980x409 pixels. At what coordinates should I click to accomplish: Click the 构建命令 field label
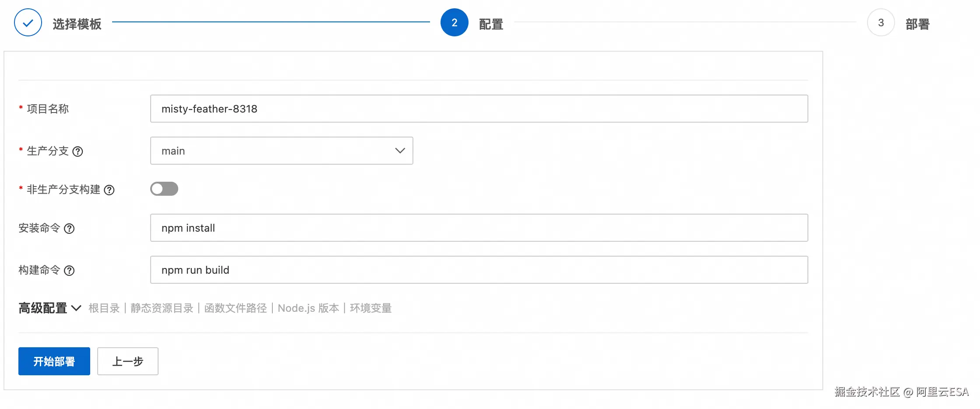(x=39, y=270)
